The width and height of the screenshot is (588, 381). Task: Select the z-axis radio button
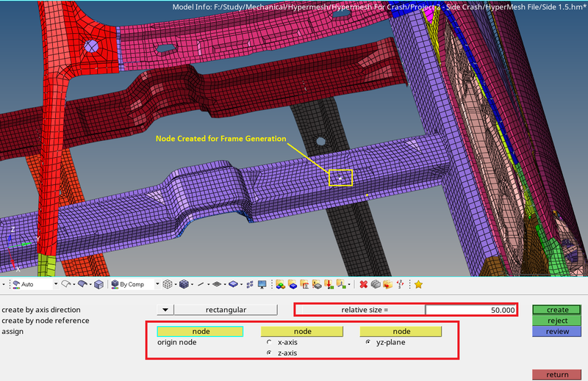[x=270, y=353]
